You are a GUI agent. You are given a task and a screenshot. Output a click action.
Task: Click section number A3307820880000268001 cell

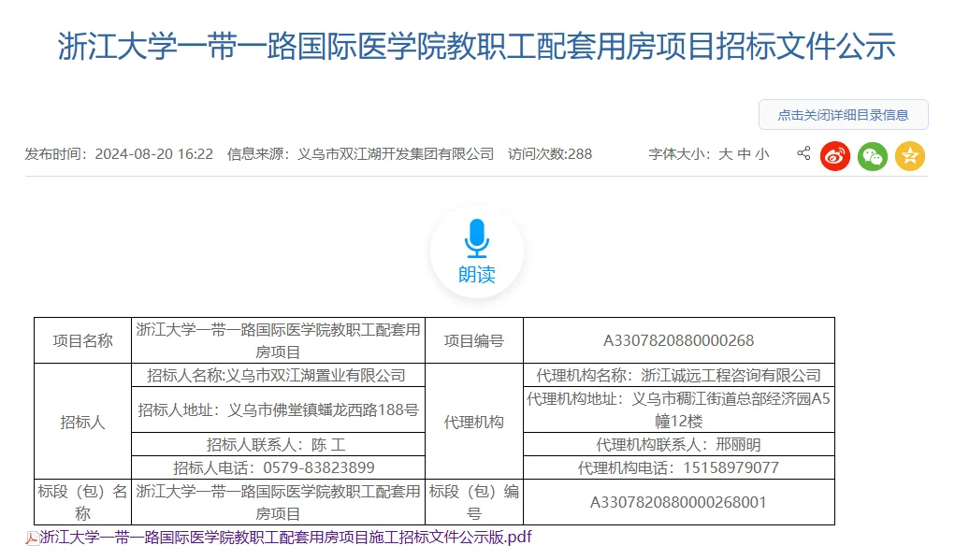(678, 502)
